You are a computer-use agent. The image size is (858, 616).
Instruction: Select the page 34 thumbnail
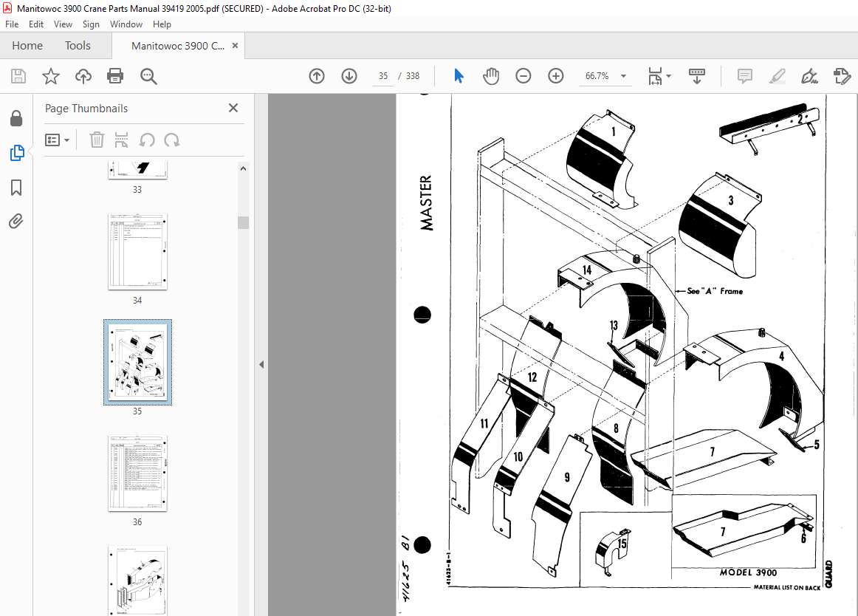point(137,251)
